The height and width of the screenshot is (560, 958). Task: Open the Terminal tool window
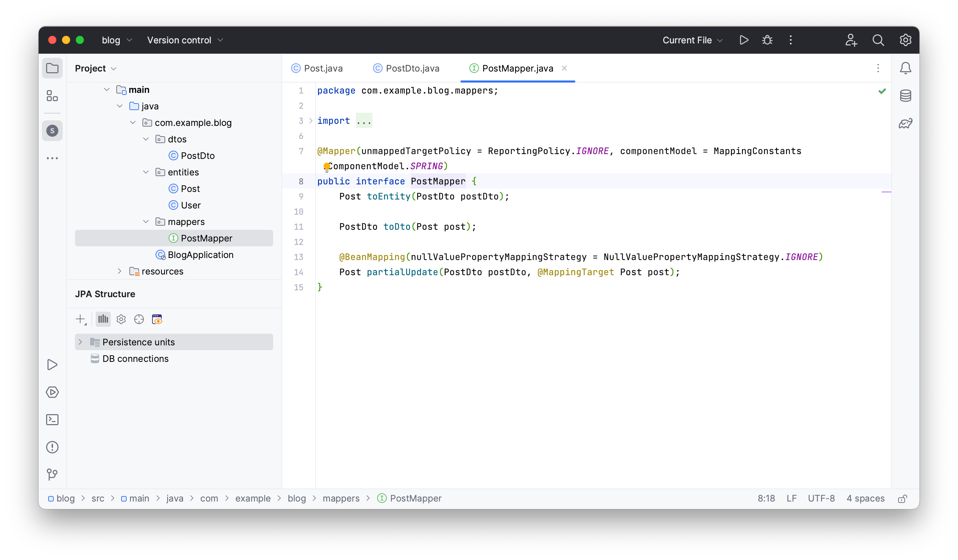pos(52,419)
